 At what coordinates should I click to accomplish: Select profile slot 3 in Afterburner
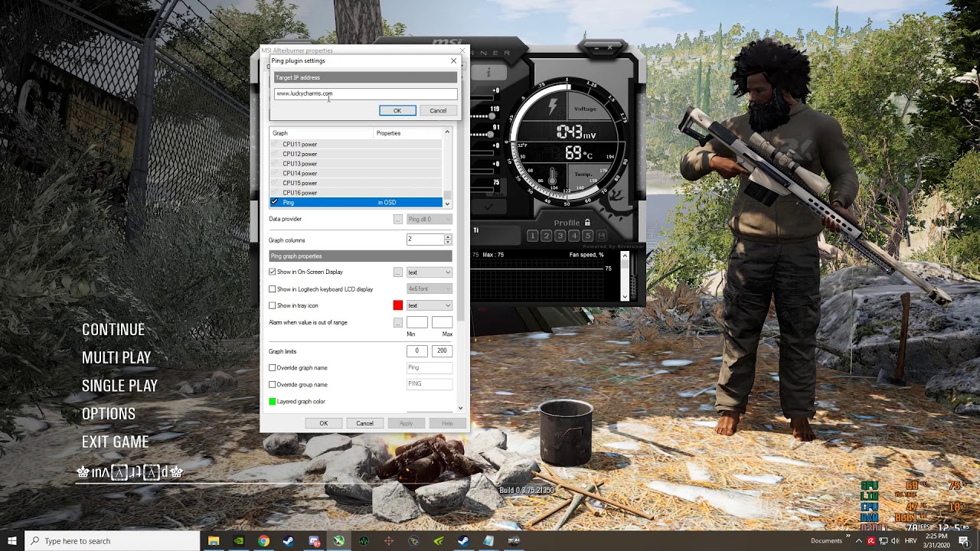(560, 236)
